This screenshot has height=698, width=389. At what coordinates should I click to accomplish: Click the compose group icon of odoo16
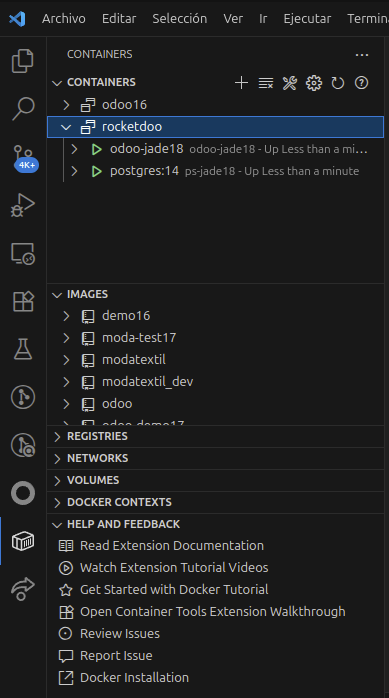pos(88,105)
